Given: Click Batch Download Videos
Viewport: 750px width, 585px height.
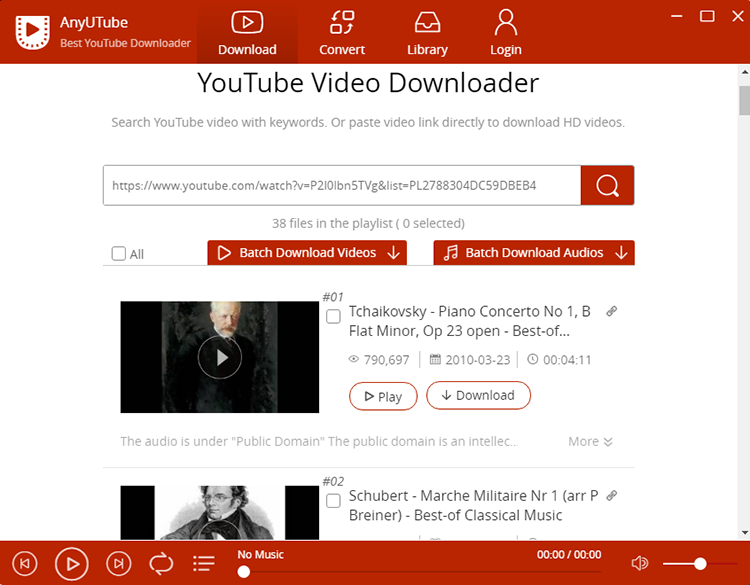Looking at the screenshot, I should [x=307, y=253].
